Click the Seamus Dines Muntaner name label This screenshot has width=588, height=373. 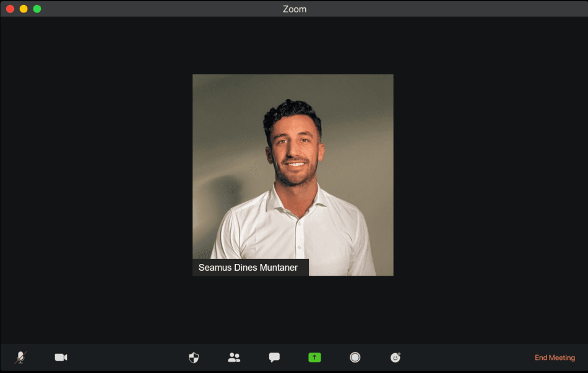click(x=248, y=268)
